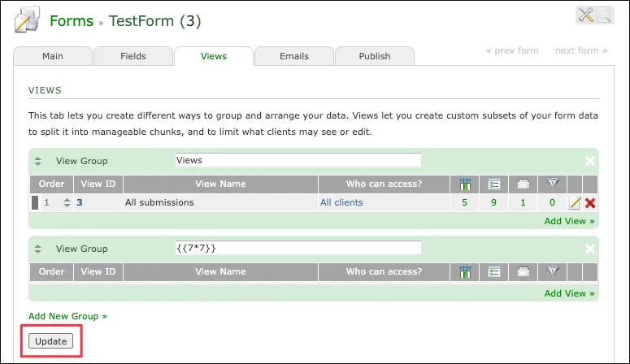This screenshot has width=630, height=364.
Task: Open the All clients access link
Action: tap(341, 202)
